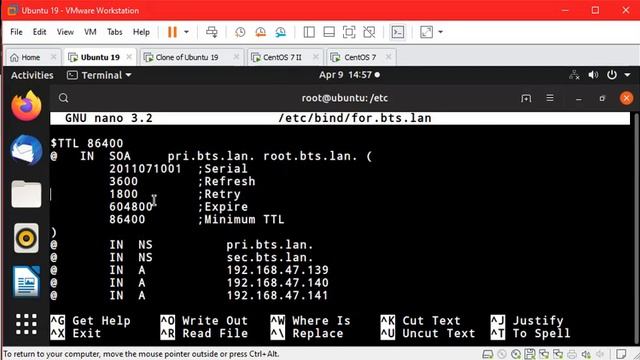Click on the serial number 2011071001

[x=145, y=169]
